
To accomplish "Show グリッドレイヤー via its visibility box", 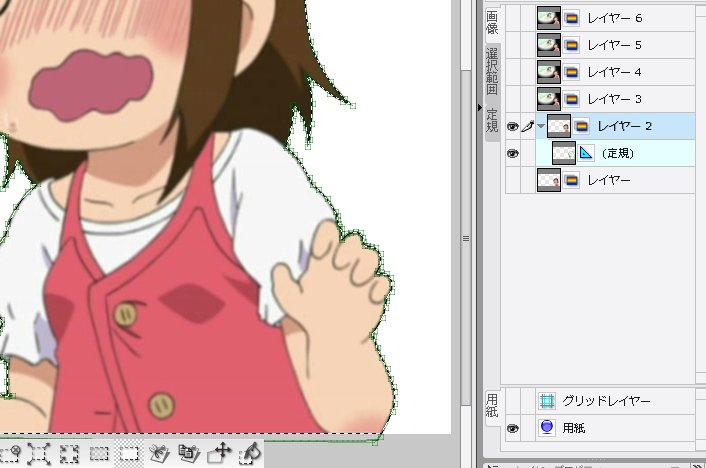I will coord(513,400).
